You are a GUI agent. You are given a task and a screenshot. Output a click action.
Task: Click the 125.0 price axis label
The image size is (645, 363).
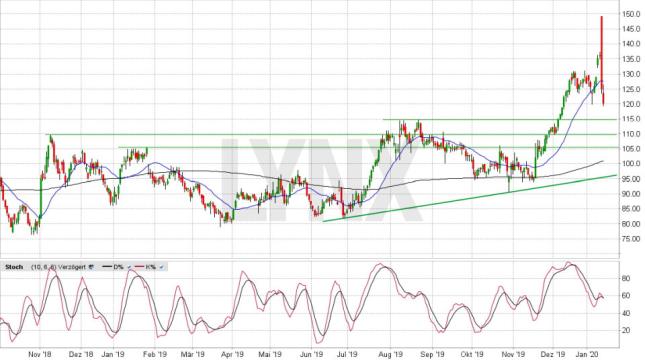630,89
